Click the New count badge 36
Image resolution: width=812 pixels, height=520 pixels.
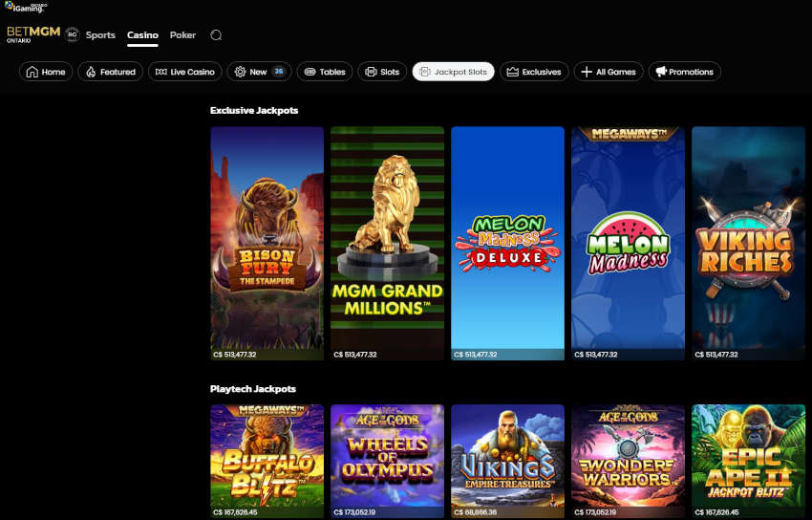279,72
